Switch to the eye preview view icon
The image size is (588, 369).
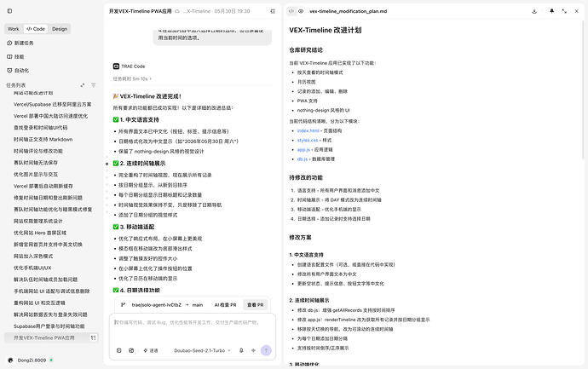point(301,11)
